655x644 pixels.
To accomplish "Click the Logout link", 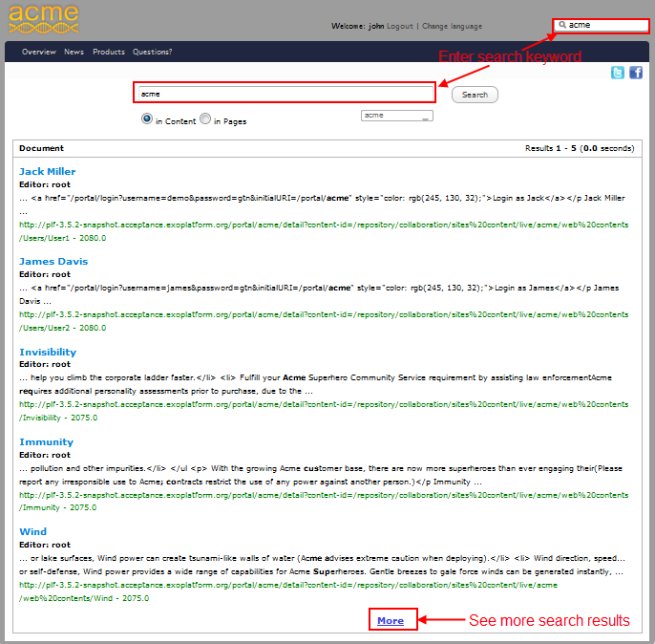I will [x=400, y=26].
